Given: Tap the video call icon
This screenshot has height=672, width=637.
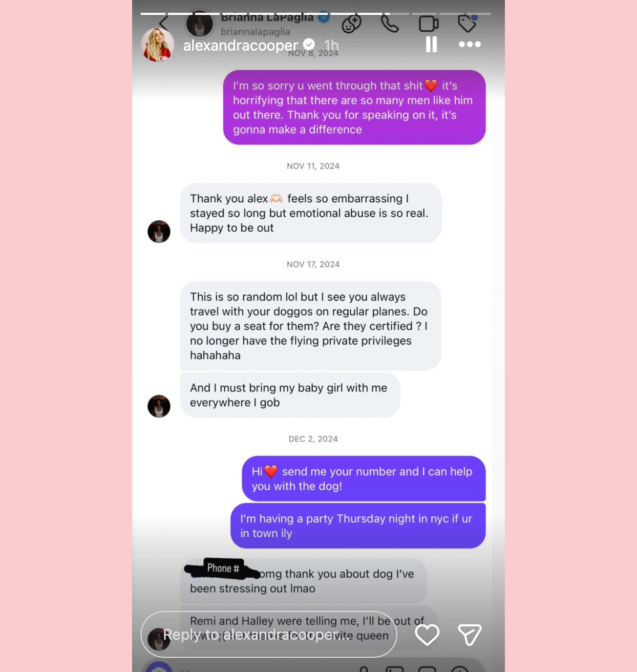Looking at the screenshot, I should click(429, 24).
